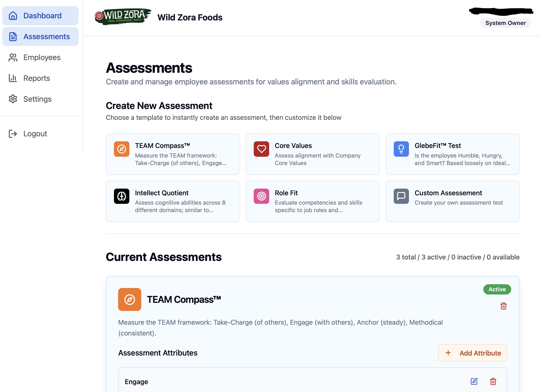Screen dimensions: 541x392
Task: Select the Reports bar-chart icon in the sidebar
Action: 13,78
